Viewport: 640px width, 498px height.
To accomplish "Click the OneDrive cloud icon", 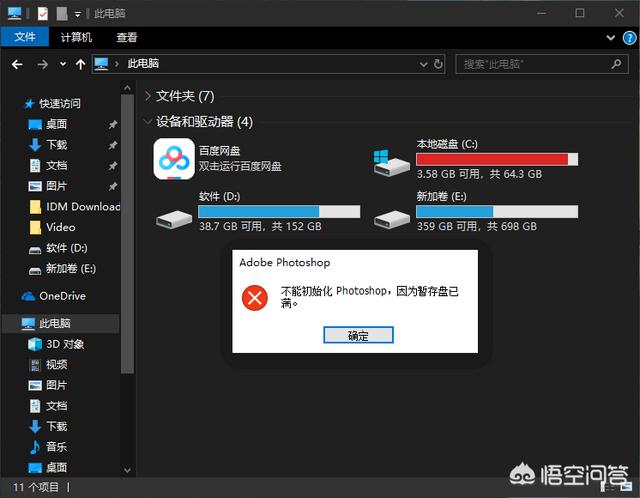I will click(x=28, y=296).
